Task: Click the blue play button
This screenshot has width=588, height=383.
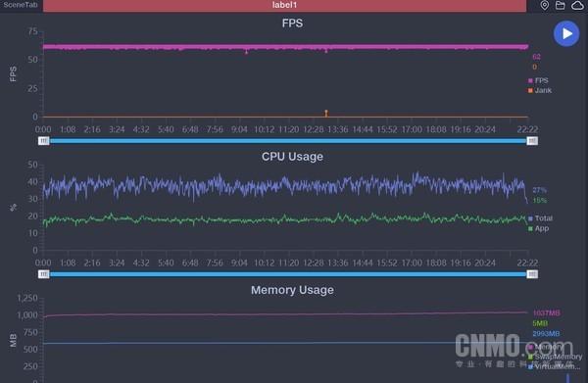Action: point(566,34)
